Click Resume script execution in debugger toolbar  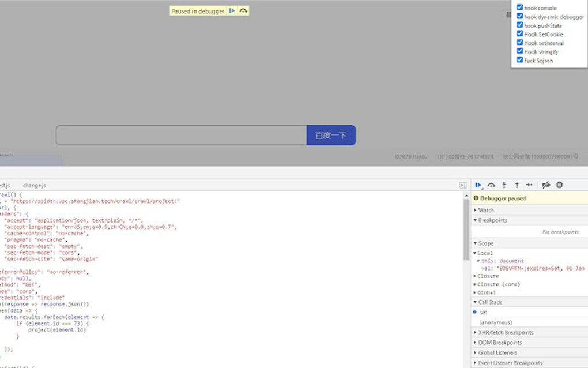[477, 185]
